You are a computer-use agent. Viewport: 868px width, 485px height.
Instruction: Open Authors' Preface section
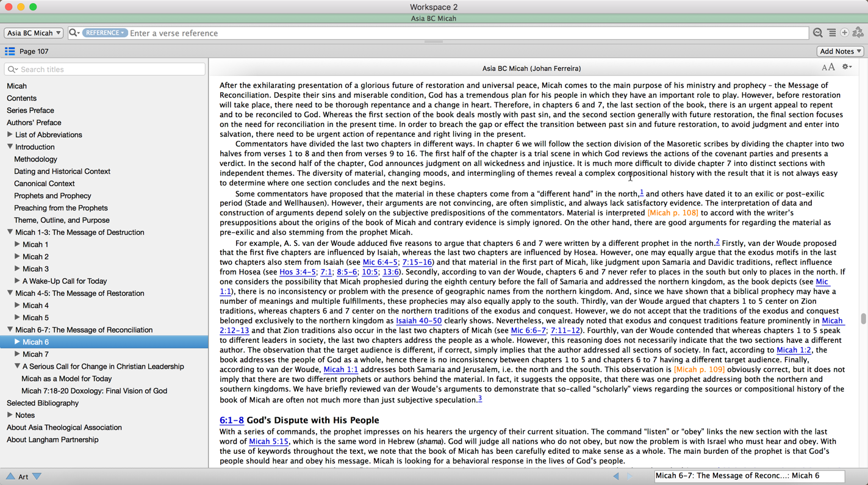click(x=34, y=123)
